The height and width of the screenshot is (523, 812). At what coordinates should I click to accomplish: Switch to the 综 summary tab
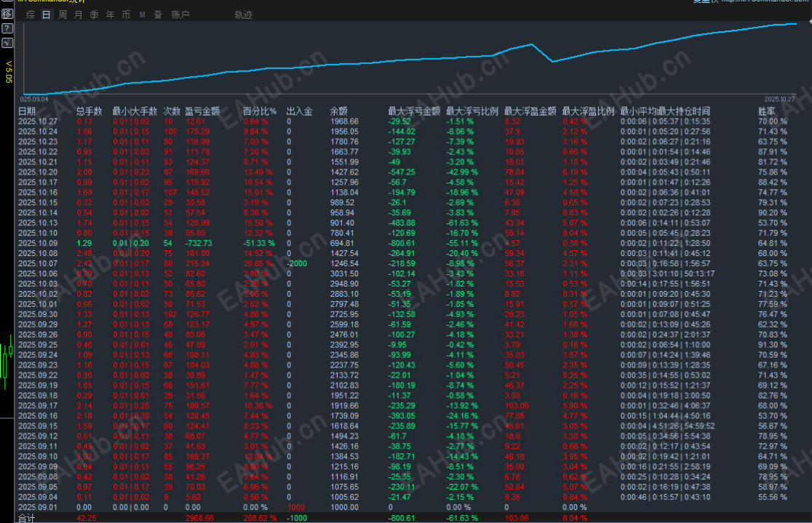pos(31,15)
